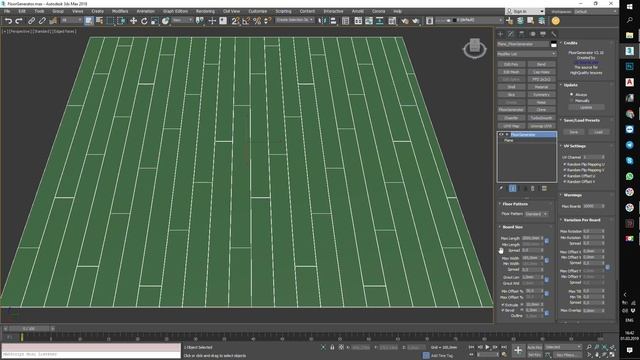Add a TurboSmooth modifier from the modifier buttons
The image size is (640, 360).
[541, 118]
